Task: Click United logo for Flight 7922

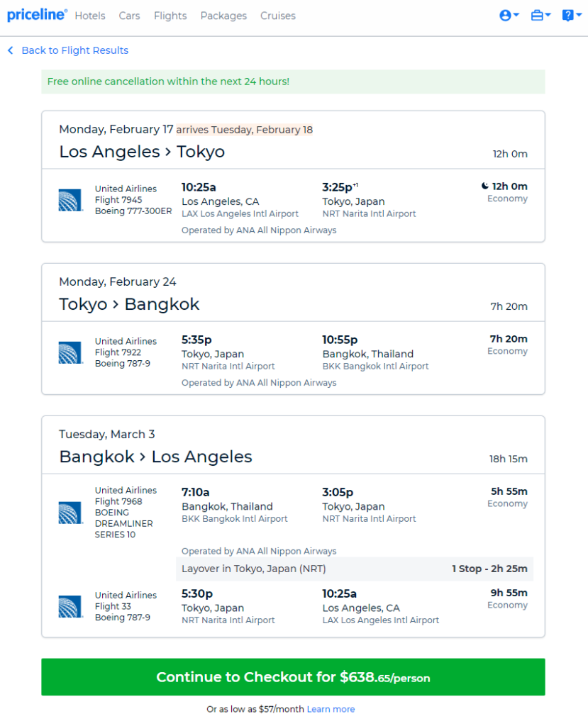Action: click(x=70, y=352)
